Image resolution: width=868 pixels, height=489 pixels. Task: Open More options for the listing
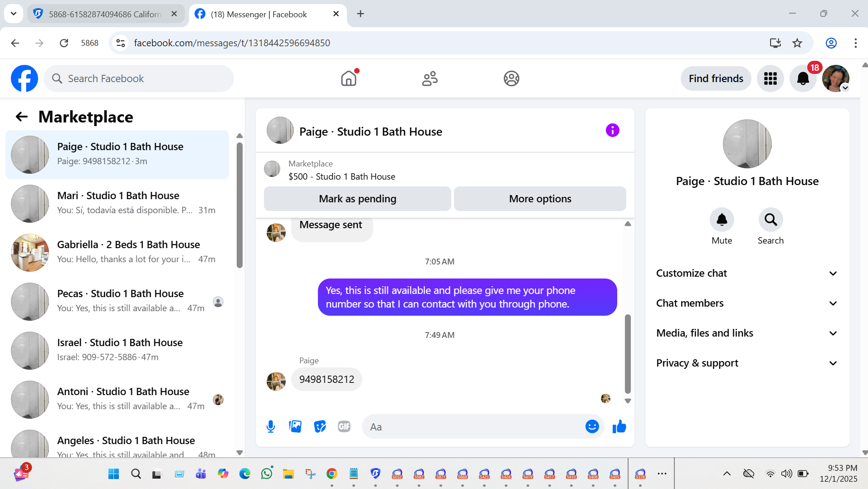pos(540,199)
